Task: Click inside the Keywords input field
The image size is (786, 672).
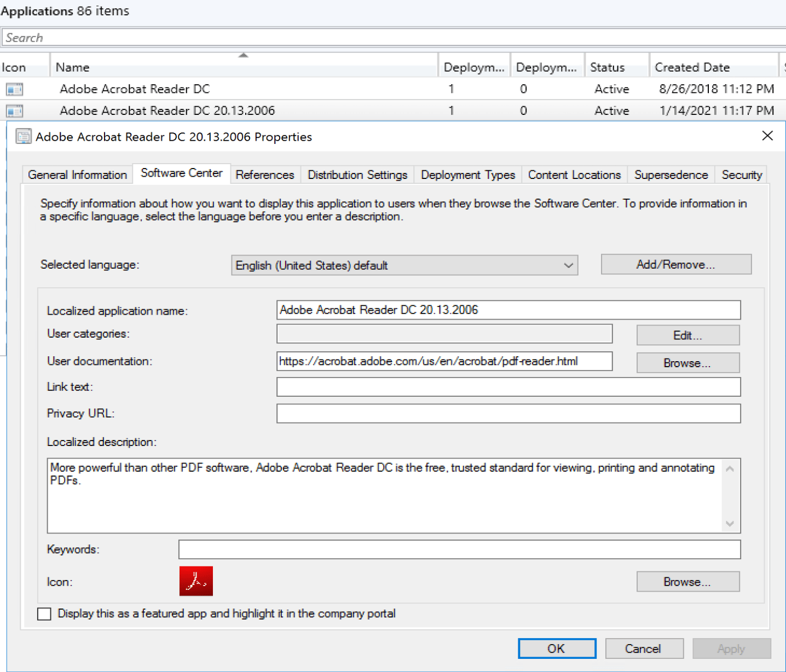Action: click(460, 549)
